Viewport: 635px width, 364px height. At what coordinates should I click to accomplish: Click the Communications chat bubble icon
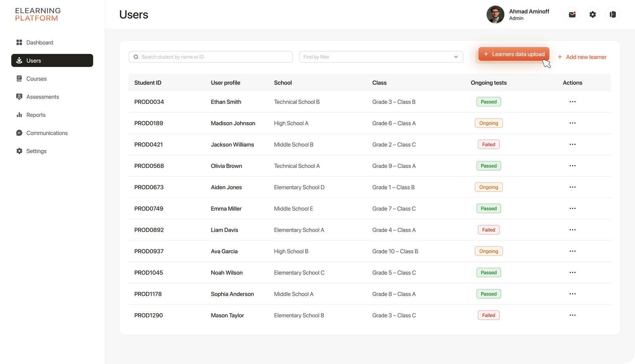(x=19, y=133)
